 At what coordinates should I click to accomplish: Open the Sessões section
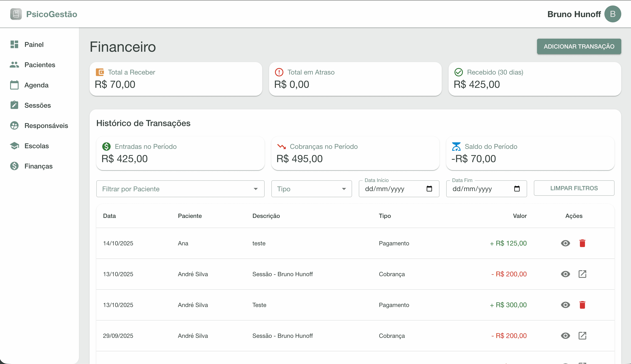click(38, 105)
